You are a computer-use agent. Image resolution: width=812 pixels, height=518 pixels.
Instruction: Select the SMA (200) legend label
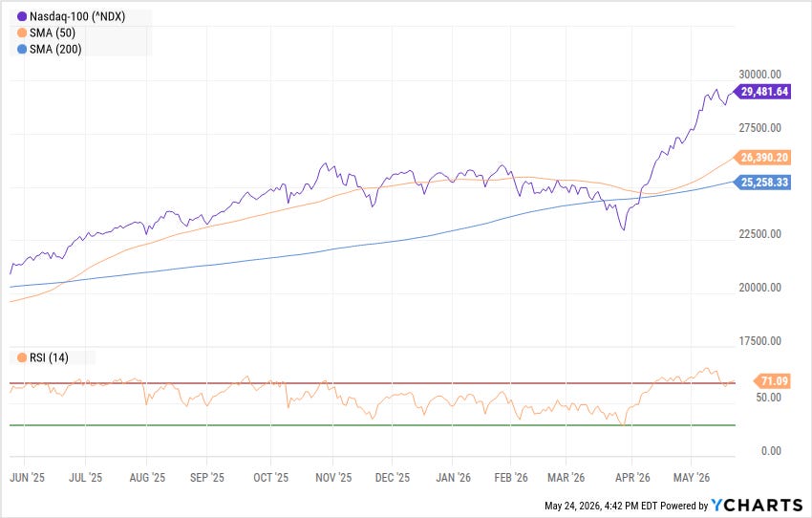coord(55,50)
